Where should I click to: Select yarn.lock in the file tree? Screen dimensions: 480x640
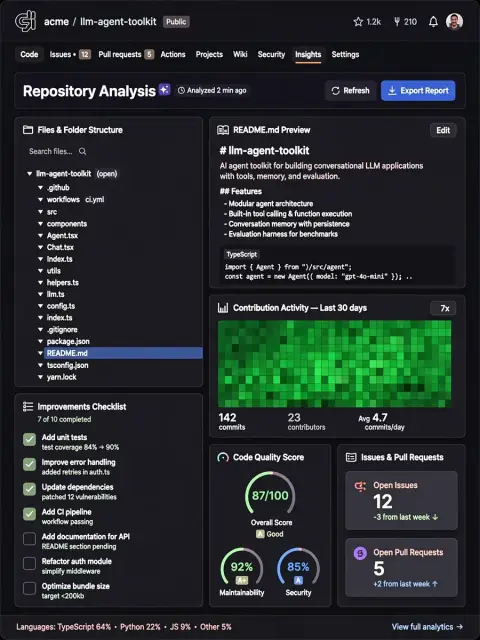(x=62, y=377)
